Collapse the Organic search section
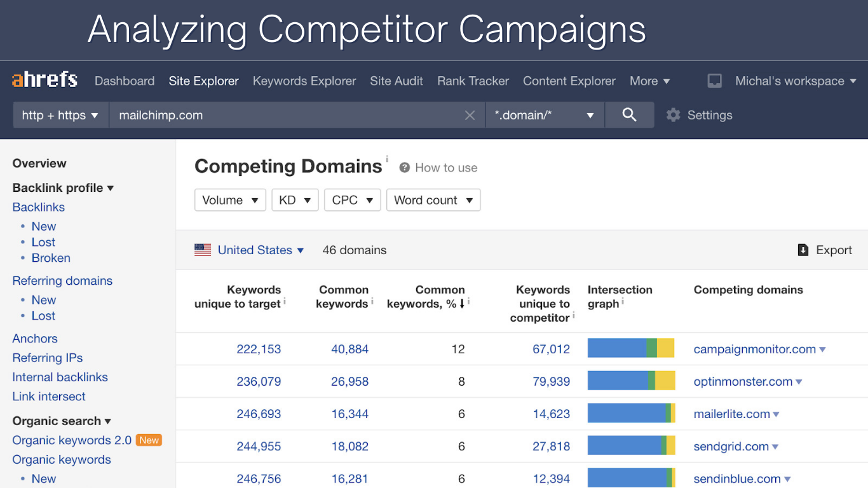868x488 pixels. (62, 421)
